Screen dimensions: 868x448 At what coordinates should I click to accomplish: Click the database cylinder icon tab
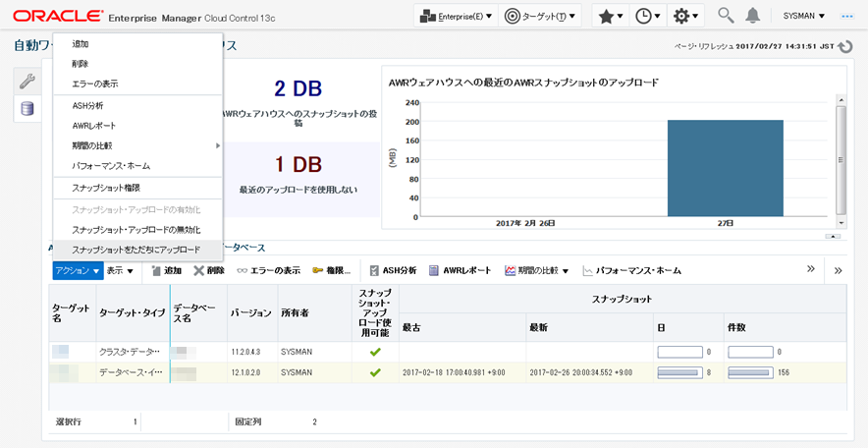(27, 108)
